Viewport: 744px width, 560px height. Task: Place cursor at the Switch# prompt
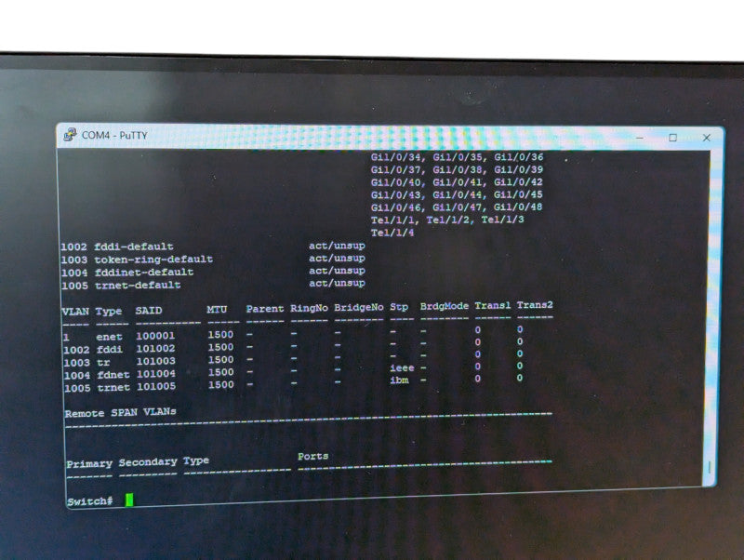pos(129,500)
